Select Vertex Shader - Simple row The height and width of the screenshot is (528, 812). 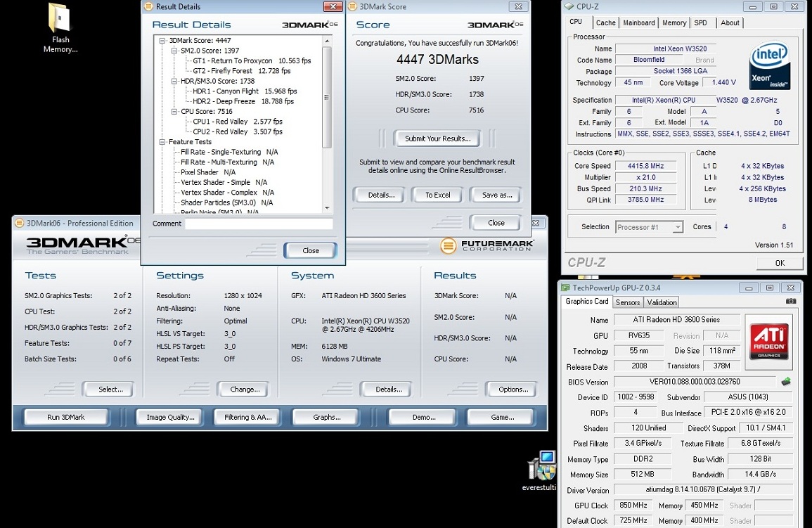[x=224, y=182]
